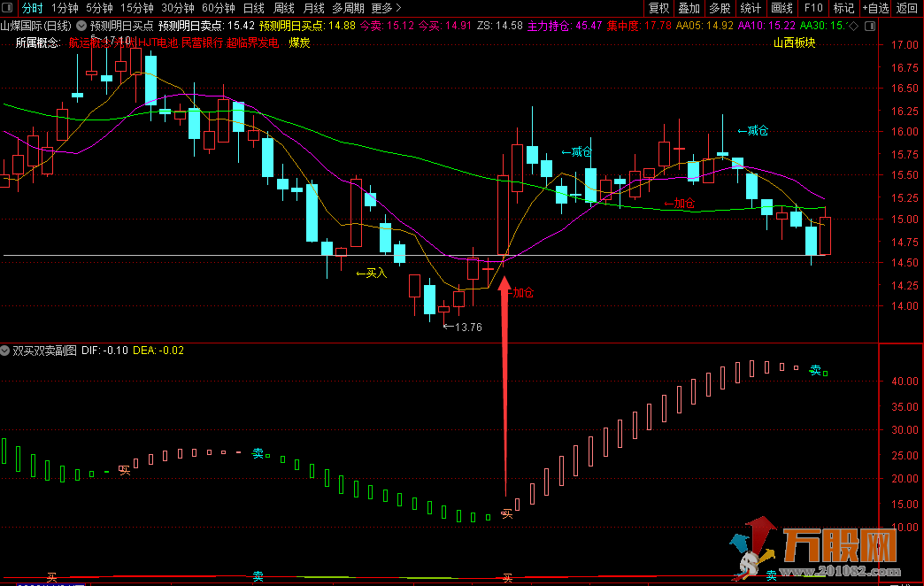924x586 pixels.
Task: Select the 30分钟 period tab
Action: (177, 8)
